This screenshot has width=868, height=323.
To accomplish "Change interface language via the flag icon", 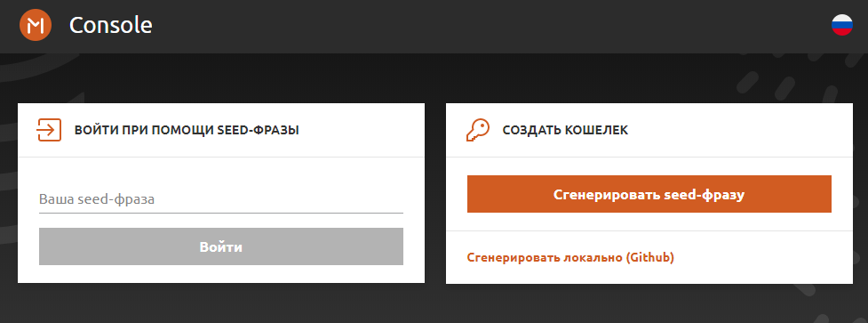I will tap(842, 25).
